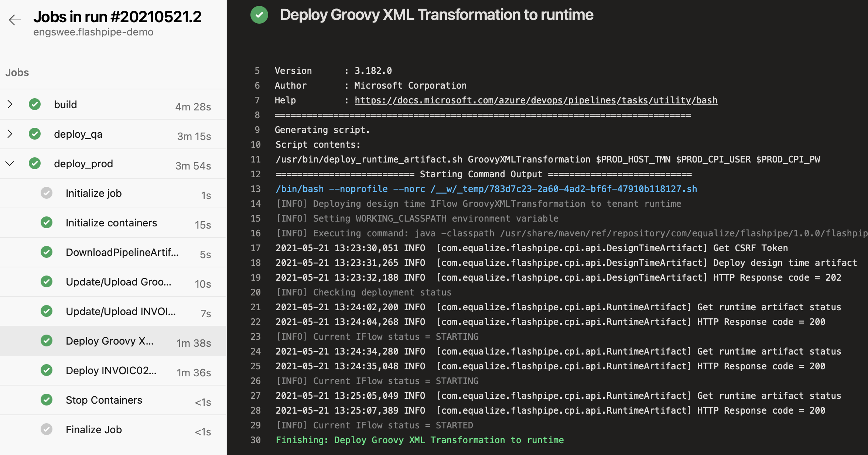The width and height of the screenshot is (868, 455).
Task: Open the Deploy INVOIC02... step
Action: point(111,370)
